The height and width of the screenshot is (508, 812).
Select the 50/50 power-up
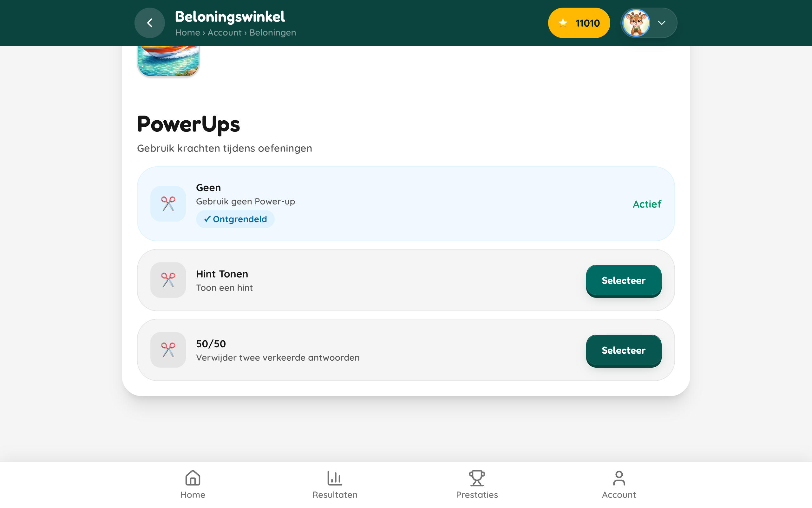tap(623, 351)
